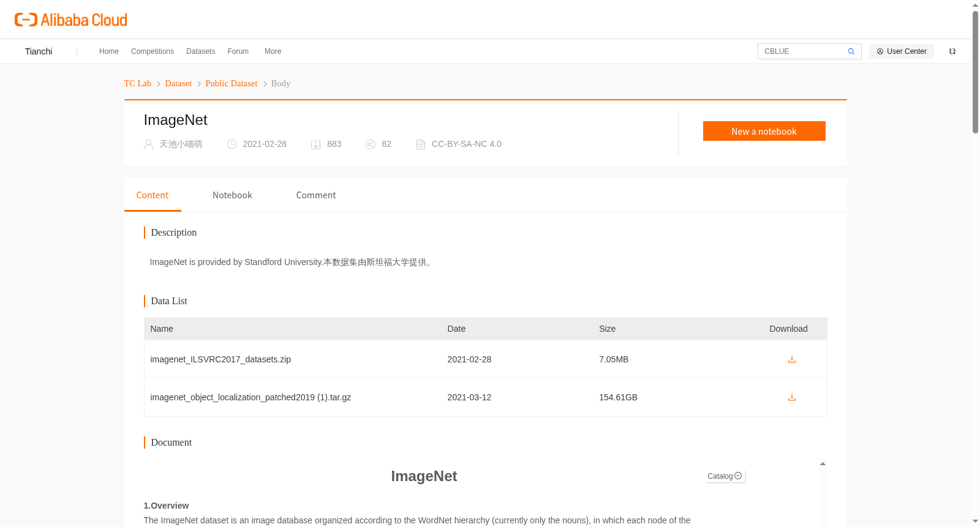980x527 pixels.
Task: Click the 1.Overview heading
Action: (166, 506)
